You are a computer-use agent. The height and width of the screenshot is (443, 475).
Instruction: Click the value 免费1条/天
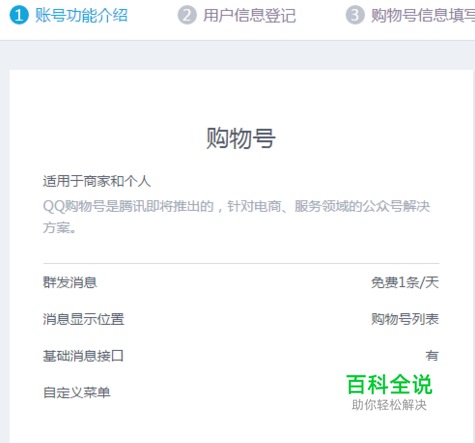click(x=405, y=282)
